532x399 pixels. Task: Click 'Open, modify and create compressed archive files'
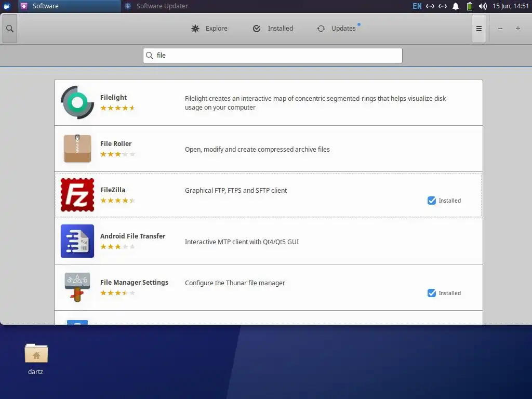coord(257,149)
